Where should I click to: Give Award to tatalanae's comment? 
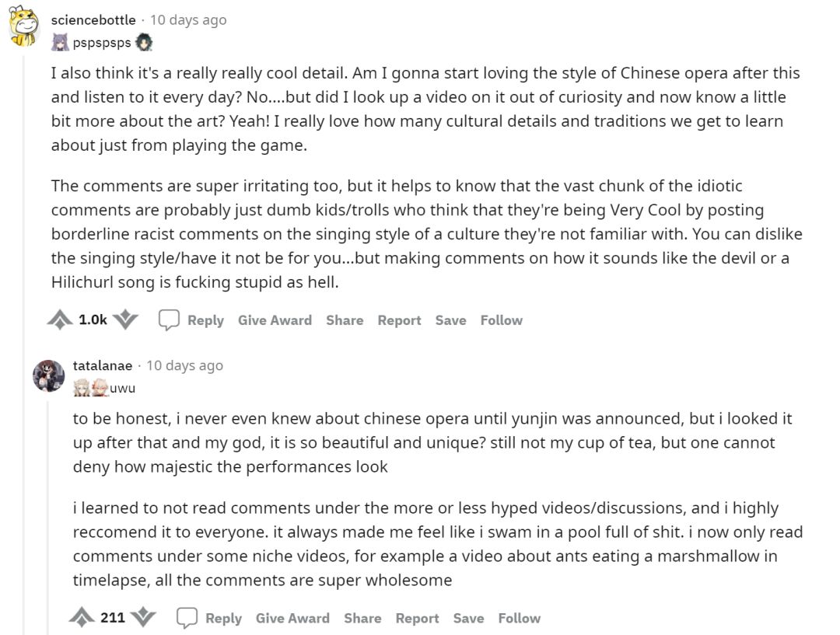[x=292, y=619]
